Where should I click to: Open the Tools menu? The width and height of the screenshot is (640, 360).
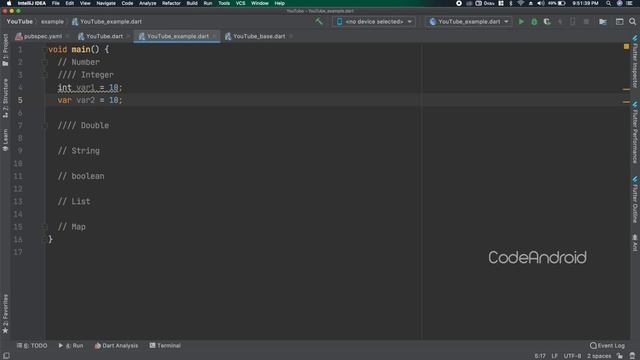(x=224, y=3)
